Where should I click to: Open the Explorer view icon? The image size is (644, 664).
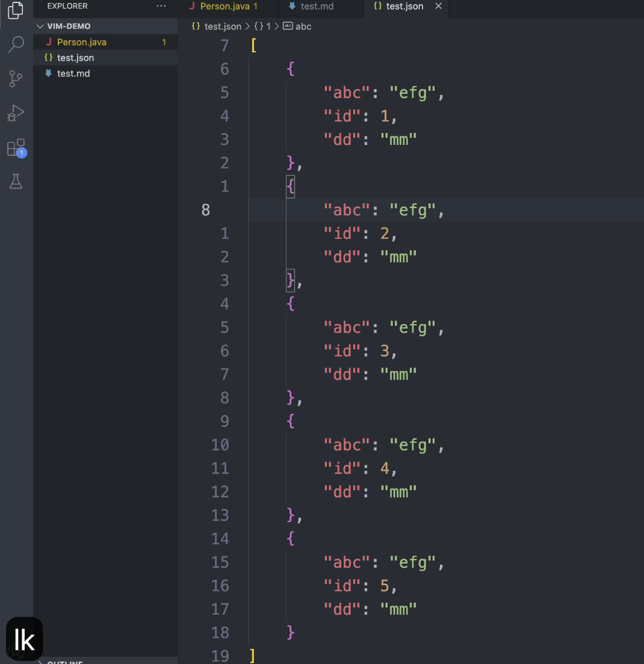click(16, 10)
